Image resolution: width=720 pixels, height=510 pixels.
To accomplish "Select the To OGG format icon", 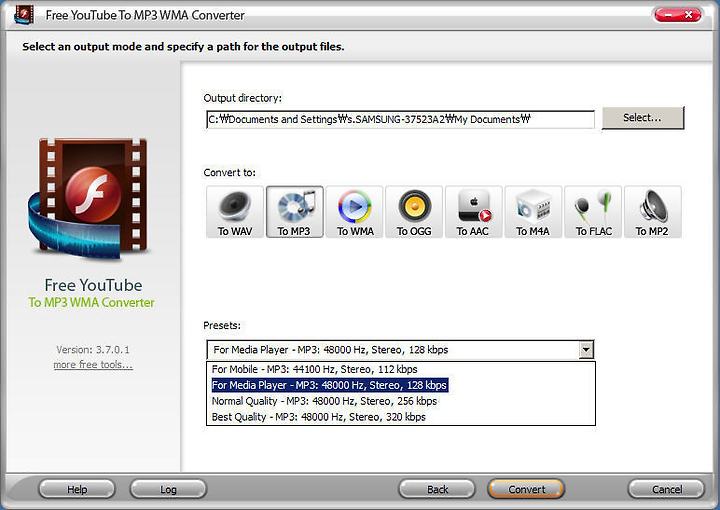I will (x=414, y=212).
